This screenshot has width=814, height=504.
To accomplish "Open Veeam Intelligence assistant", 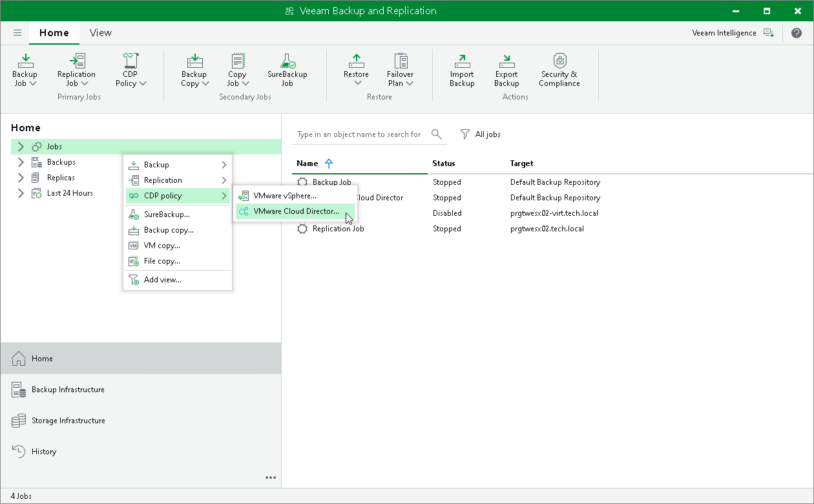I will 733,32.
